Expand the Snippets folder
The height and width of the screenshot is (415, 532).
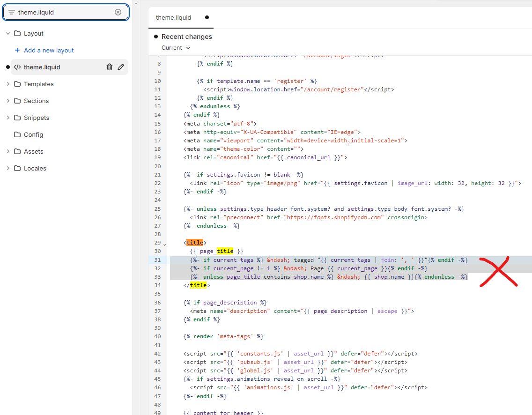(8, 118)
